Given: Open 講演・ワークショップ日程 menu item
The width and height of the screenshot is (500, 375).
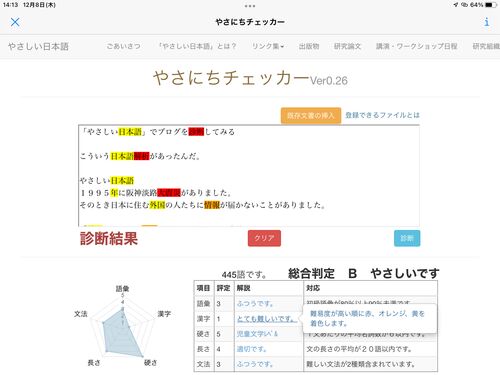Looking at the screenshot, I should tap(417, 46).
